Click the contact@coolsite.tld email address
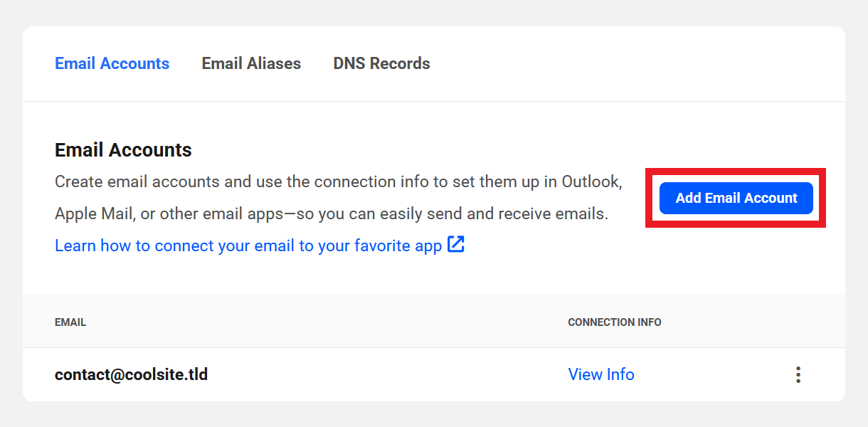868x427 pixels. [131, 374]
